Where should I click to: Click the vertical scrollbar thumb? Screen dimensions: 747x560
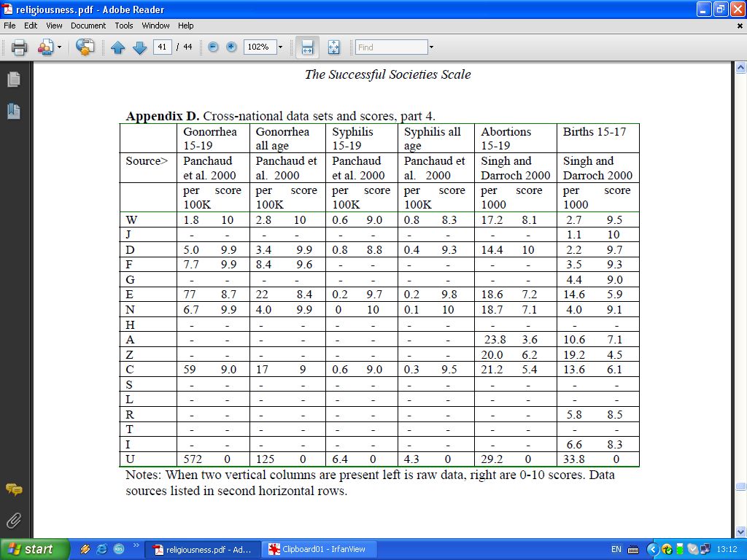tap(740, 486)
